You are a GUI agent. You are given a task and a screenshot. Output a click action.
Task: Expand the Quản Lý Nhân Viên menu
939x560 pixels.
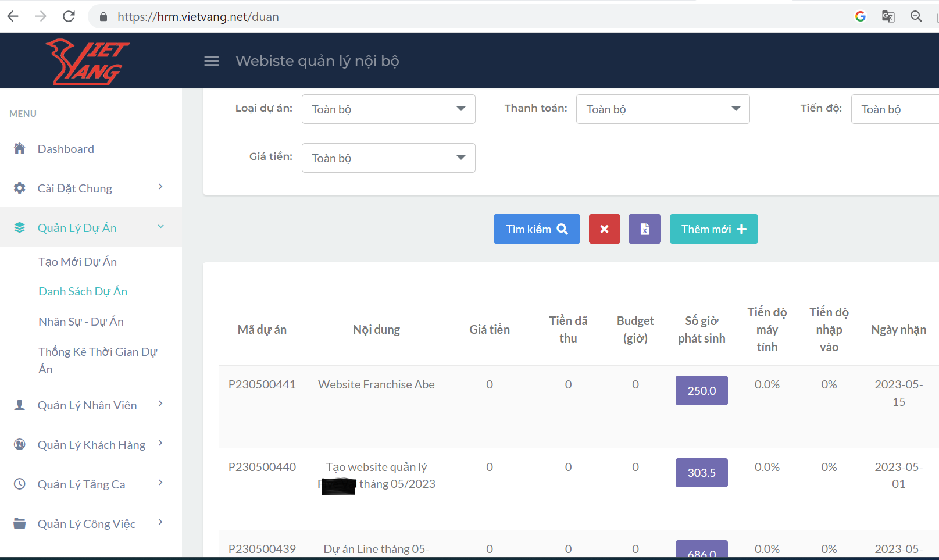[87, 405]
